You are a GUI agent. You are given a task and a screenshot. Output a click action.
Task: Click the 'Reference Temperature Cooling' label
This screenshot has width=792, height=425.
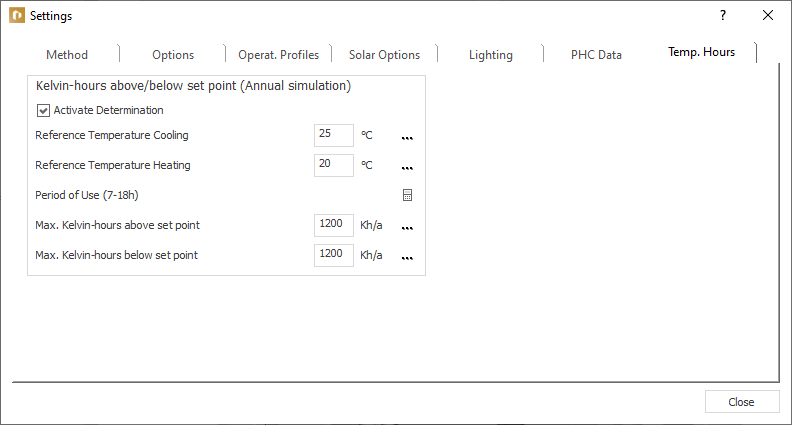point(112,135)
